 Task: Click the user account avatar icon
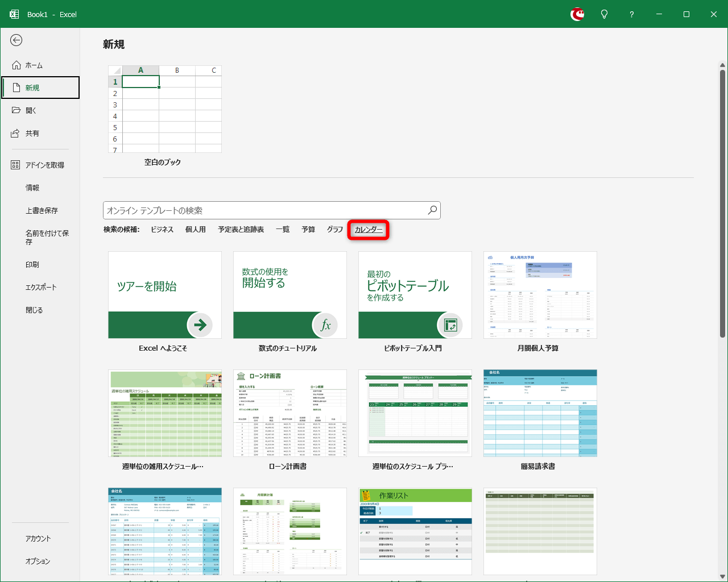tap(577, 14)
